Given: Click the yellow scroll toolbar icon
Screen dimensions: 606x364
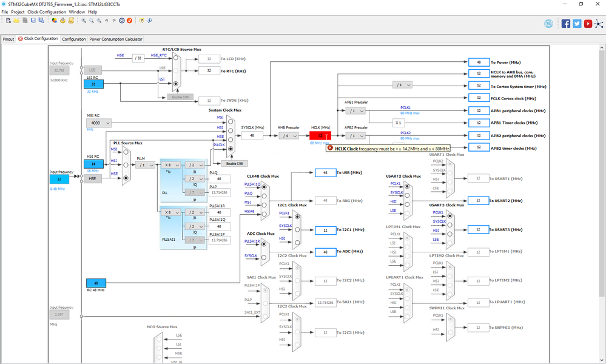Looking at the screenshot, I should (x=71, y=21).
